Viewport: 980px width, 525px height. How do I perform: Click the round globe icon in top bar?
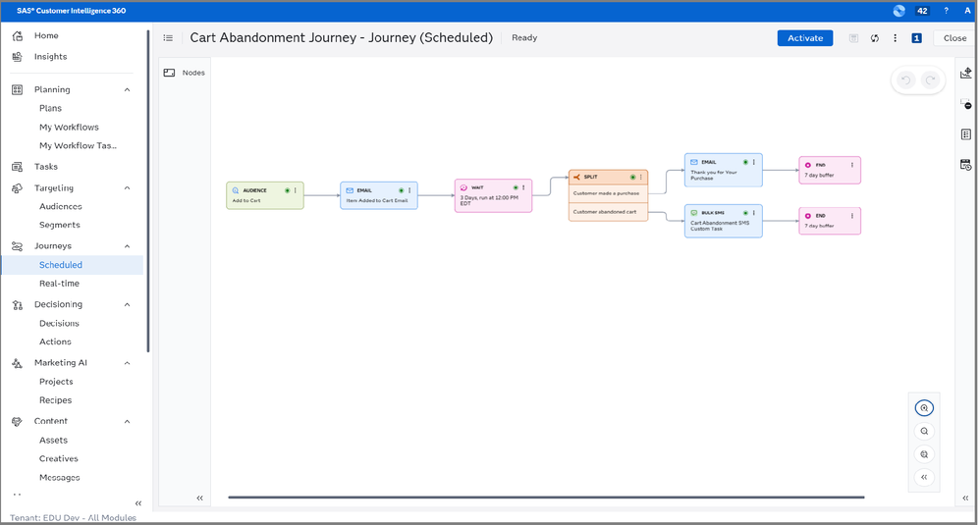[x=898, y=11]
